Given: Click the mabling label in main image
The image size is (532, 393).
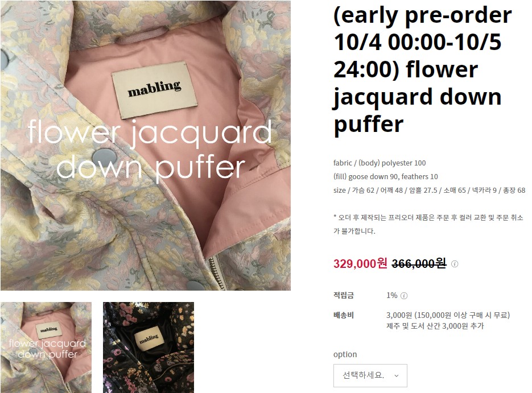Looking at the screenshot, I should pyautogui.click(x=154, y=89).
